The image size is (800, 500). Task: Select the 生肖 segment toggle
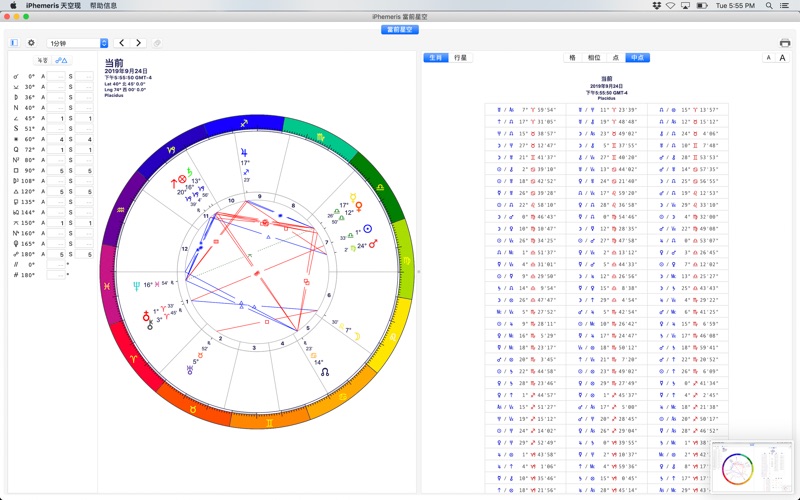click(435, 58)
